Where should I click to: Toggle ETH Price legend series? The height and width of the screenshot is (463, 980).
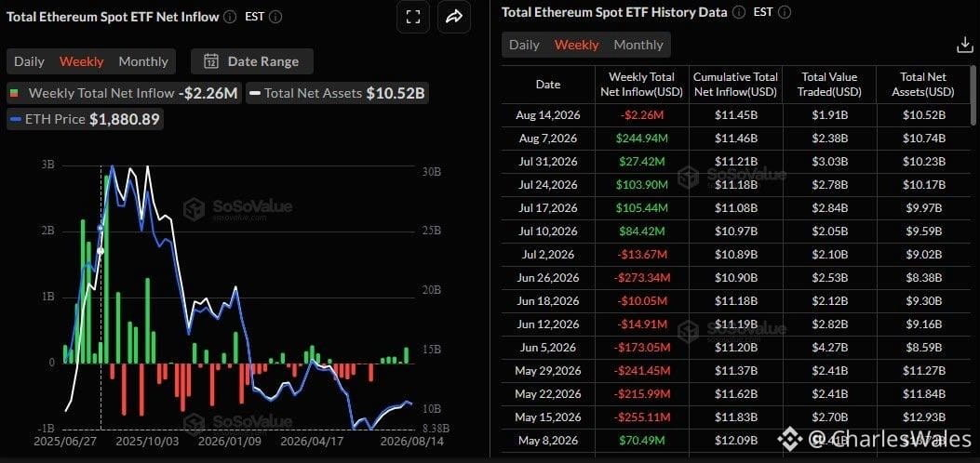tap(86, 119)
